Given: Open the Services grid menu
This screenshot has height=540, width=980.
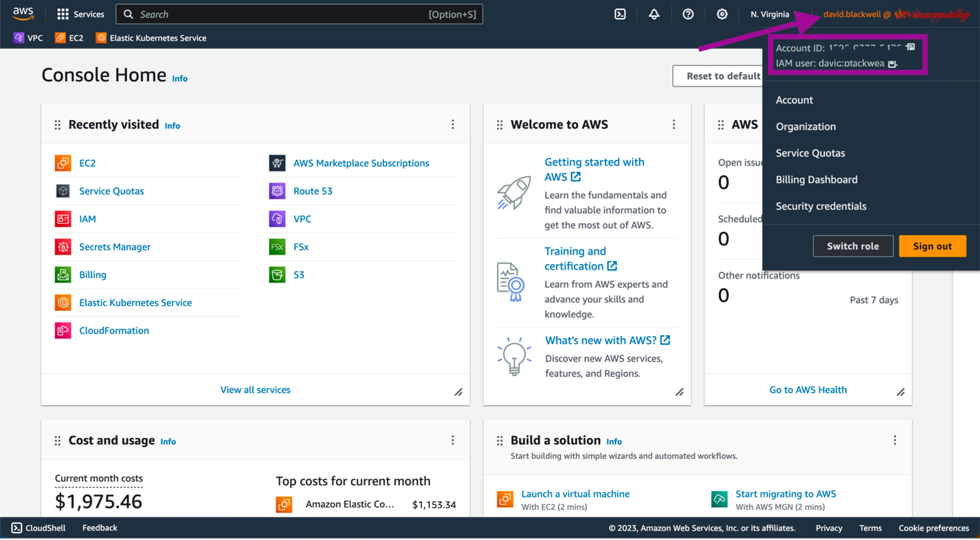Looking at the screenshot, I should click(x=80, y=14).
